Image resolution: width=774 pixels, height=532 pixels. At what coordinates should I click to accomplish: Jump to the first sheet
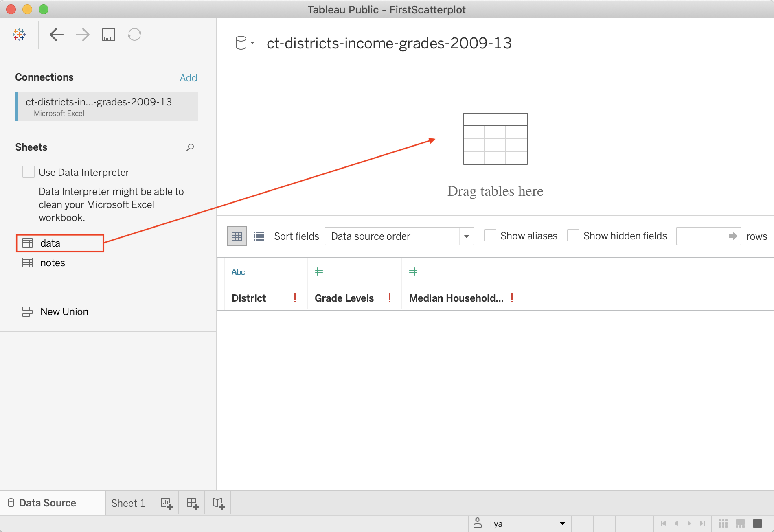click(x=663, y=523)
